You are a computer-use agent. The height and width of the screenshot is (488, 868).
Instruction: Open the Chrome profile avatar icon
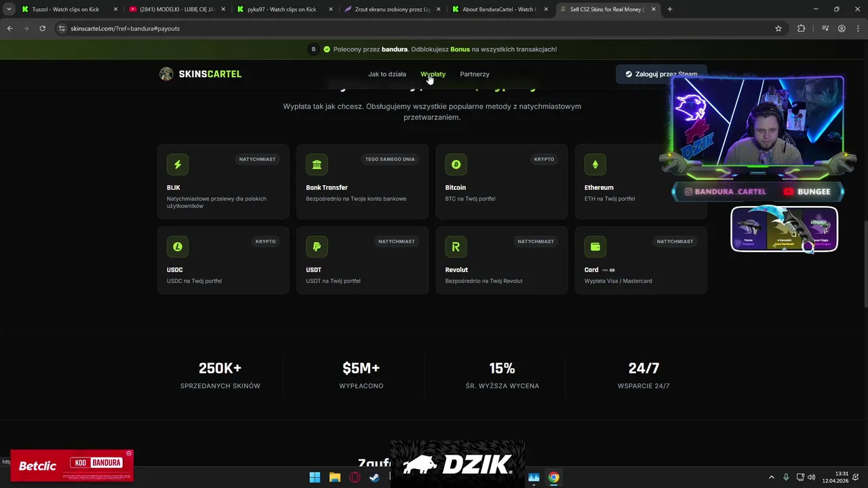click(x=842, y=28)
